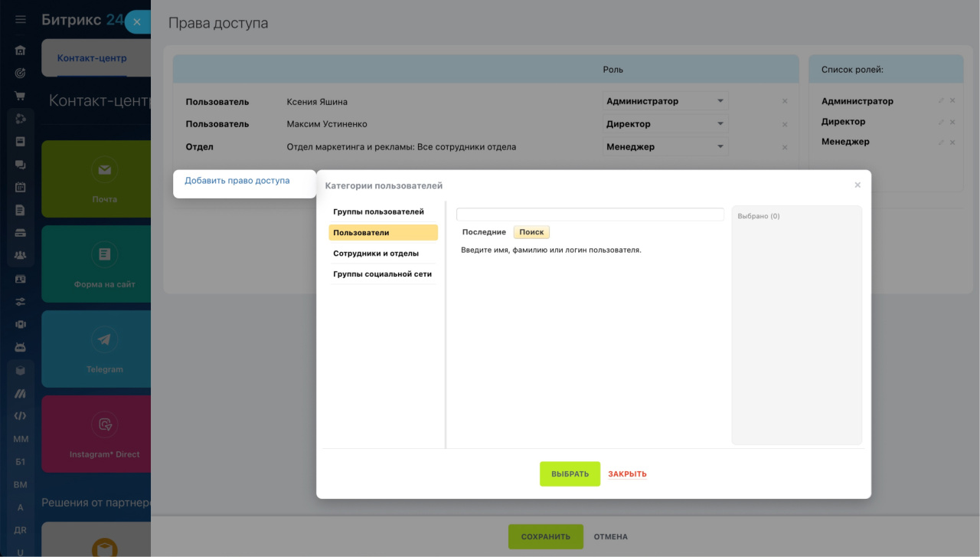Select Группы пользователей category
This screenshot has height=557, width=980.
[x=383, y=211]
